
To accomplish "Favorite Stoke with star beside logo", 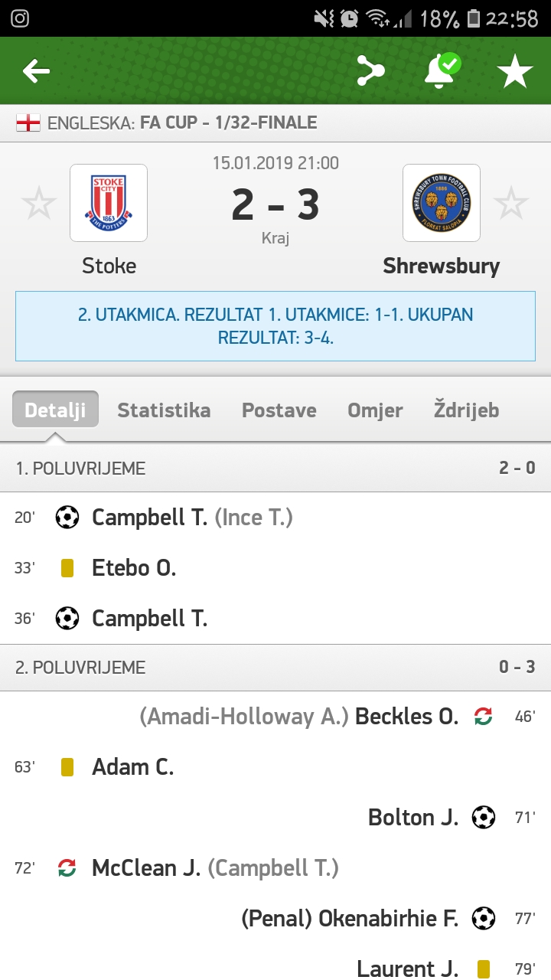I will tap(38, 204).
